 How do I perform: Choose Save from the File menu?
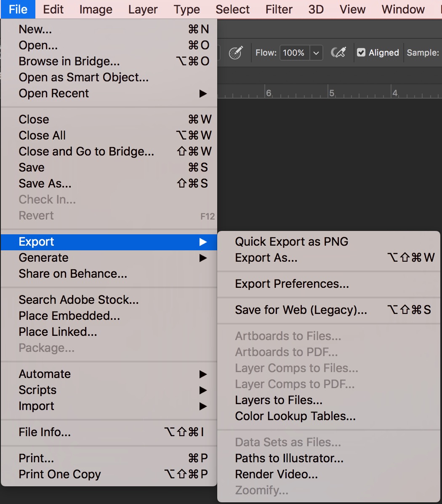pyautogui.click(x=109, y=168)
